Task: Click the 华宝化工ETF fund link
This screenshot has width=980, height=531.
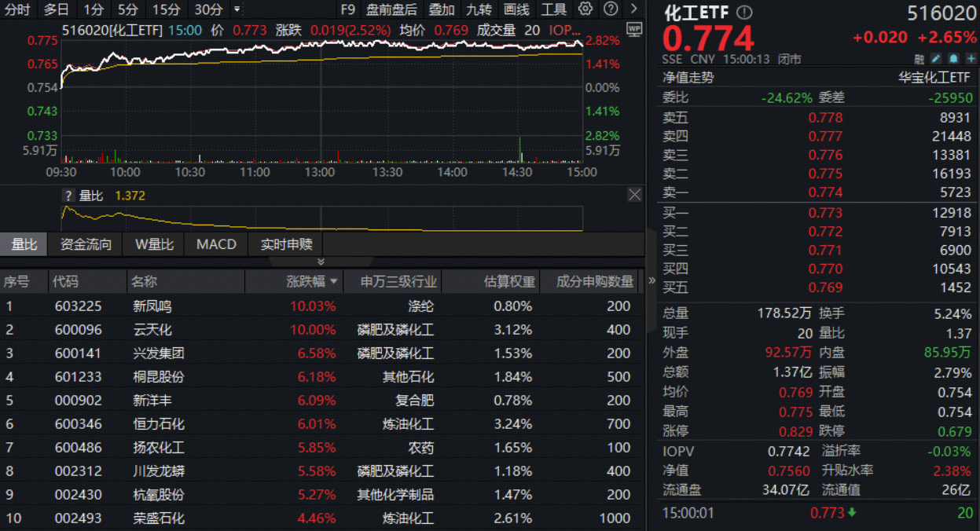Action: (934, 78)
